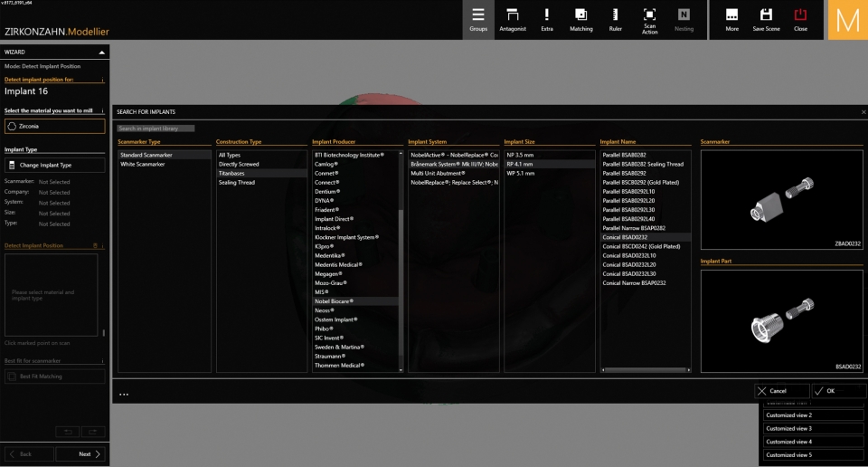
Task: Select NobelActive - NobelReplace implant system
Action: (x=454, y=155)
